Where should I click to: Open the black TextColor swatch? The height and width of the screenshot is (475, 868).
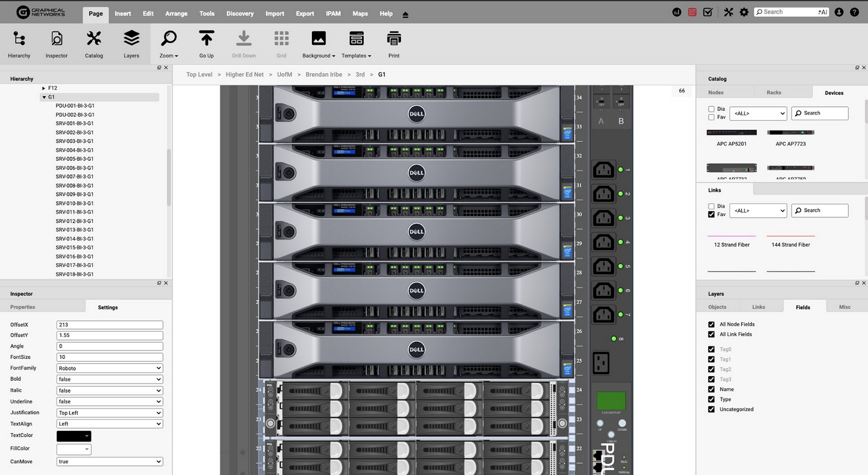(74, 436)
